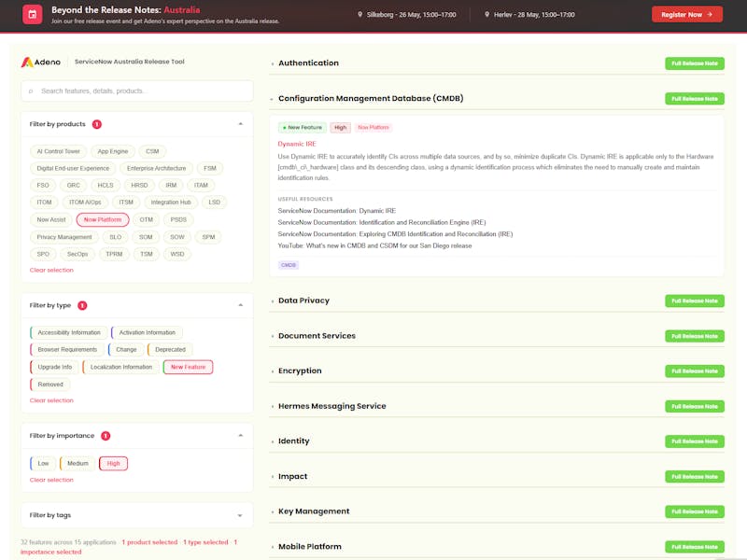
Task: Click Register Now in the header
Action: (x=685, y=15)
